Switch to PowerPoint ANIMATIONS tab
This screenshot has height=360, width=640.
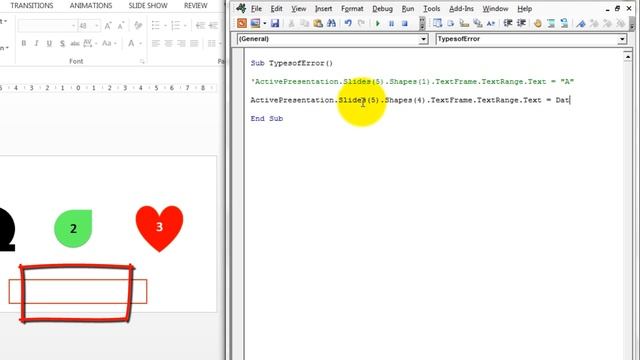(x=91, y=6)
